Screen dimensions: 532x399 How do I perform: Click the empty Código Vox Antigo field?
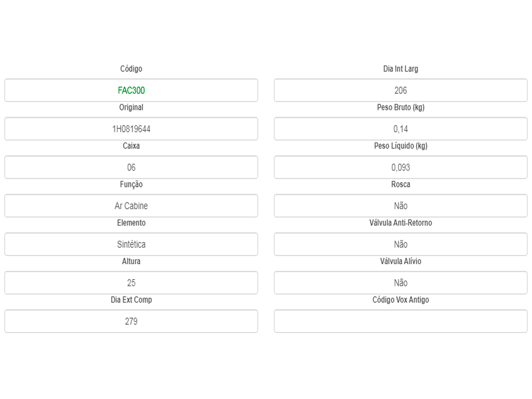coord(401,321)
